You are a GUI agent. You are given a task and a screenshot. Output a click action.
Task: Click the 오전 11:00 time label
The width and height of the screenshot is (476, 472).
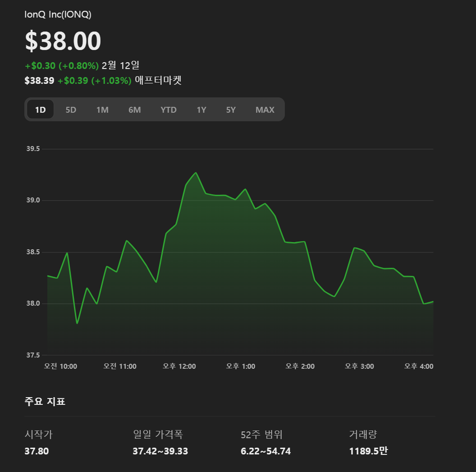coord(120,367)
